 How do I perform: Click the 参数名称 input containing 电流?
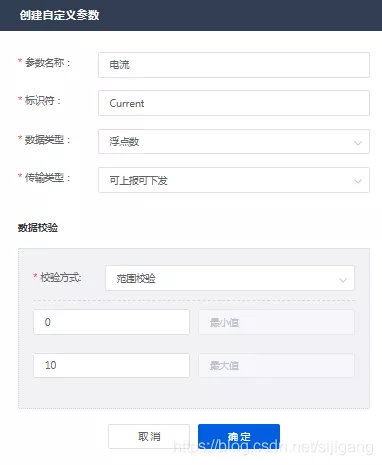pos(234,65)
